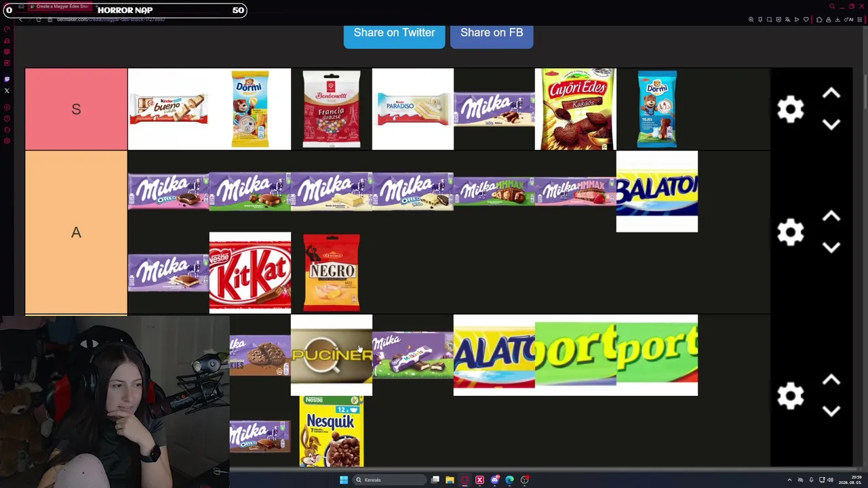This screenshot has width=868, height=488.
Task: Click the Share on FB button
Action: (x=492, y=33)
